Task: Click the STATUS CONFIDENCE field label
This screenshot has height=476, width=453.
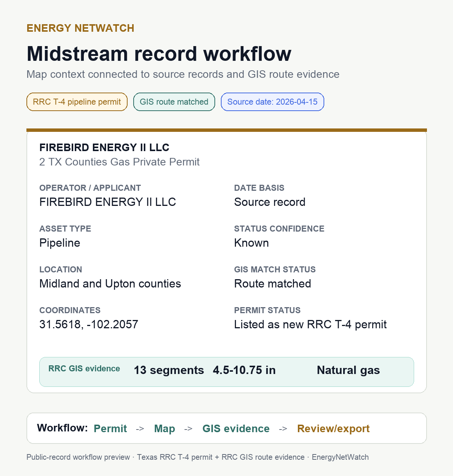Action: click(x=279, y=229)
